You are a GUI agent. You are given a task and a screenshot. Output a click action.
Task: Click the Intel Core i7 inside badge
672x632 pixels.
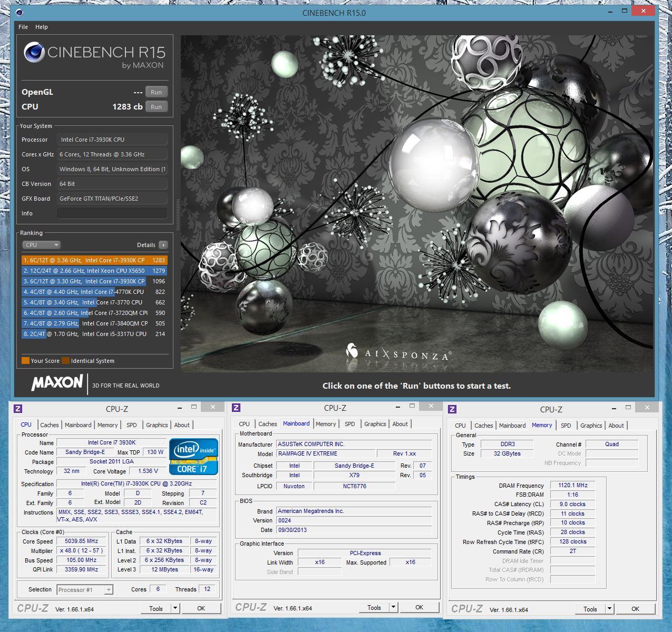(x=193, y=456)
